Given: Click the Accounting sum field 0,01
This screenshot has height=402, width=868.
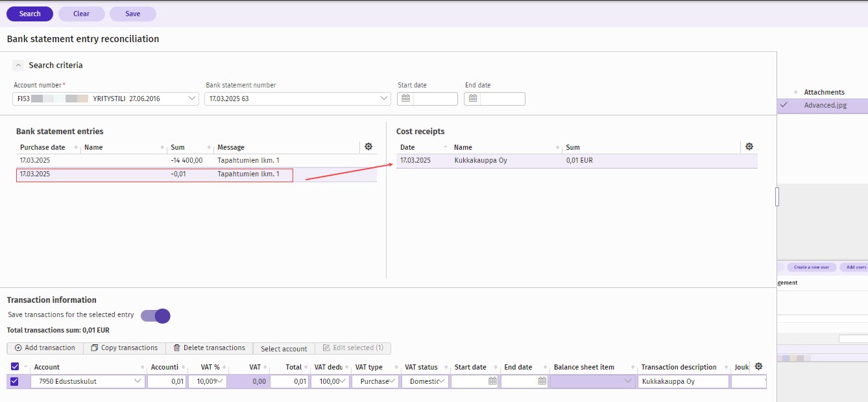Looking at the screenshot, I should pyautogui.click(x=167, y=381).
